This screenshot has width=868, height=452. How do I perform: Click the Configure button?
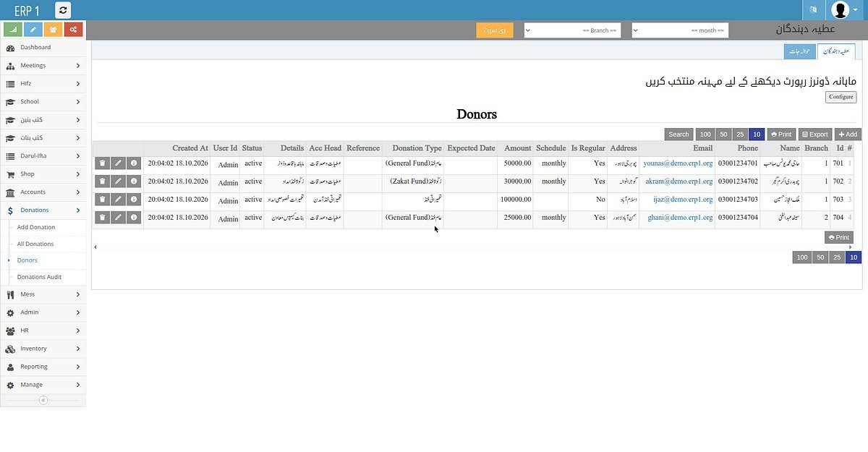click(841, 97)
